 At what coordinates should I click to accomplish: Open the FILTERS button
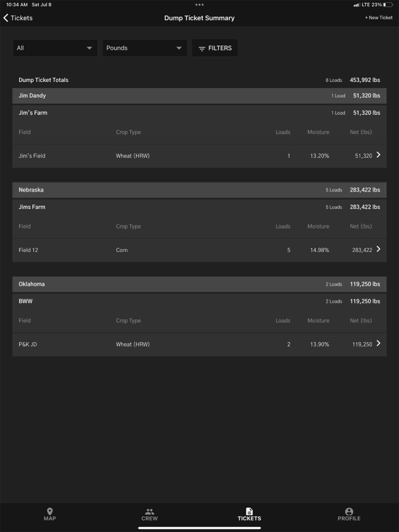(215, 48)
